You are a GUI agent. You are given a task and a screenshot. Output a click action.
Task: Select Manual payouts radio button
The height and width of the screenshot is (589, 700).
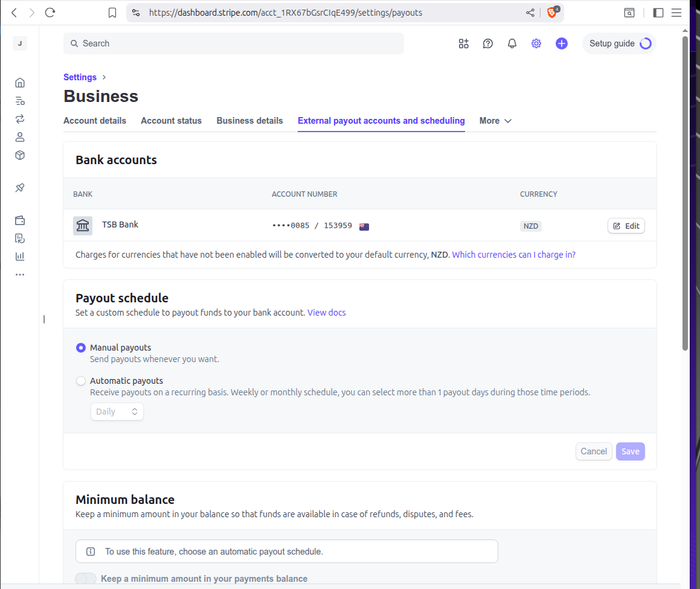[81, 348]
